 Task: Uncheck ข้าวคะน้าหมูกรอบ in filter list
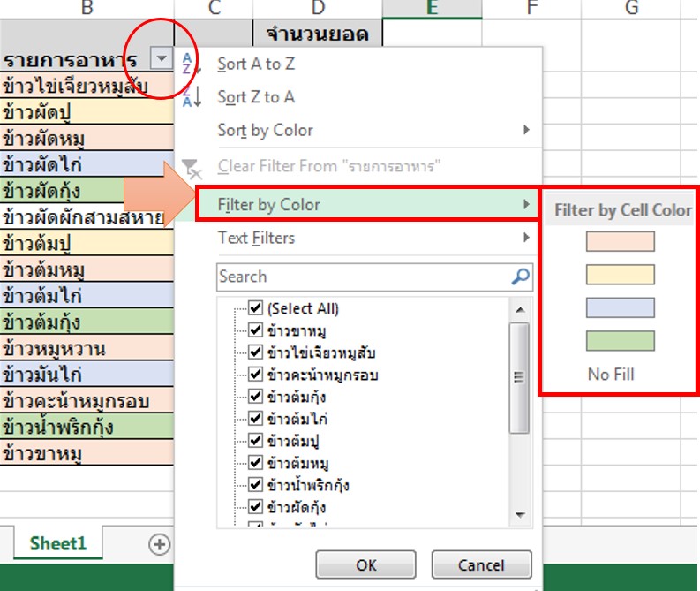click(x=255, y=375)
